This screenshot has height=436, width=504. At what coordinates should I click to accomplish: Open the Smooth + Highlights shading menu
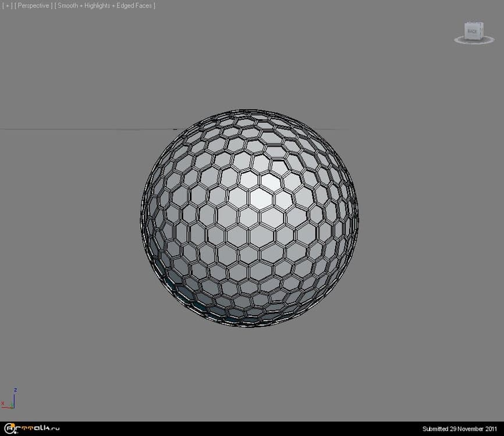pos(105,6)
